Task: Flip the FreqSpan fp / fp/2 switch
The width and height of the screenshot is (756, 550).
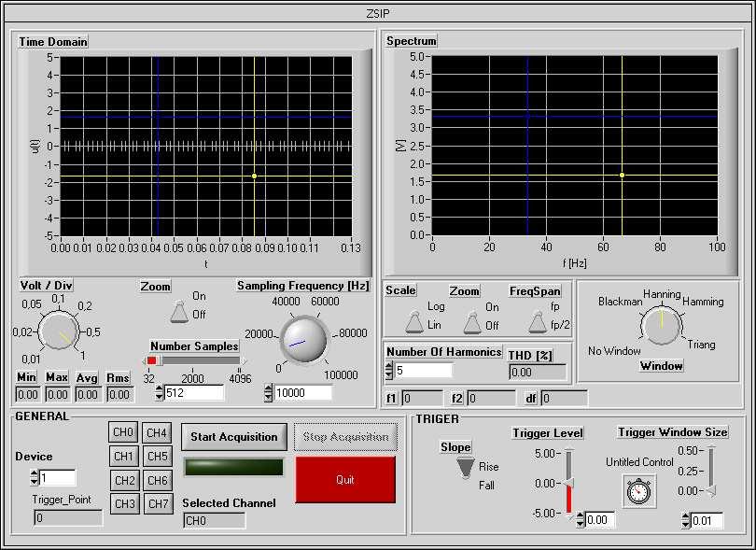Action: coord(537,322)
